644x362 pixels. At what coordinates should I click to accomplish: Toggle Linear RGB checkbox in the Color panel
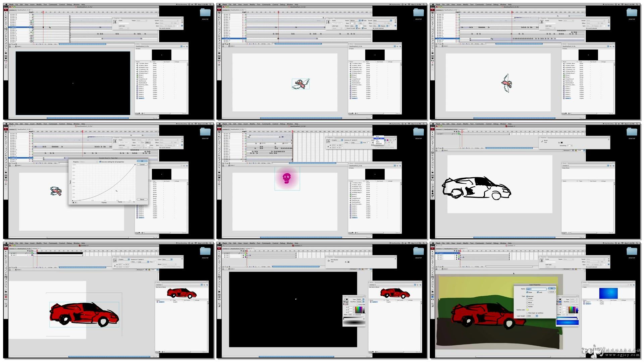click(x=357, y=305)
